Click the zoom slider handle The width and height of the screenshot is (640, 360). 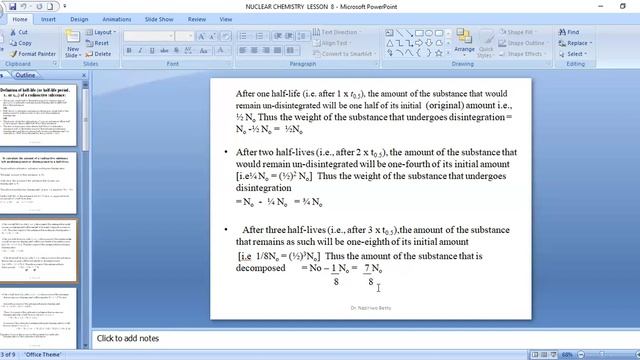tap(601, 355)
